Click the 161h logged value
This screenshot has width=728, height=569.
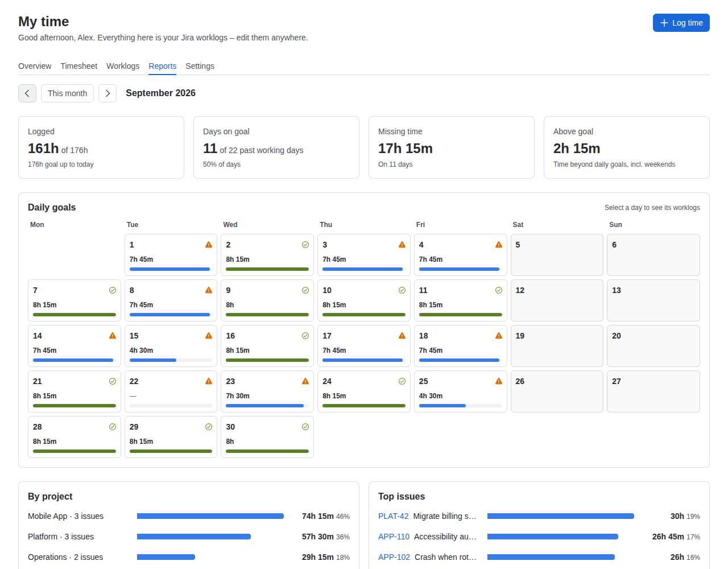(x=43, y=149)
